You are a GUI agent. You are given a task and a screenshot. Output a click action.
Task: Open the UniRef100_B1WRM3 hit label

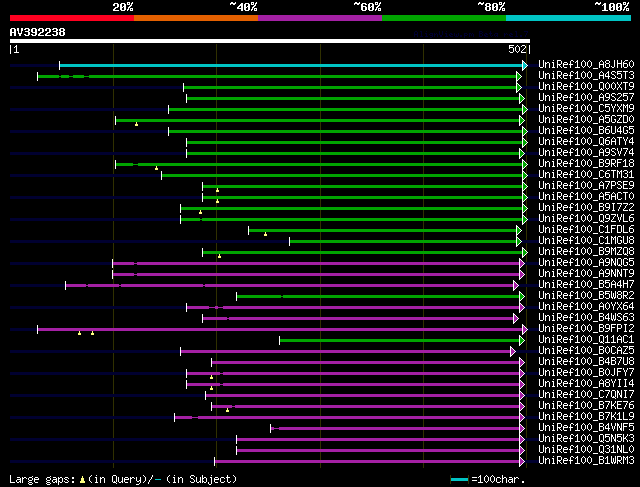(x=586, y=461)
